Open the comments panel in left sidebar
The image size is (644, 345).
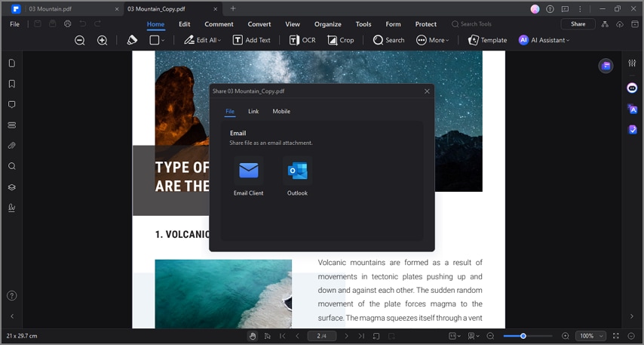tap(12, 104)
